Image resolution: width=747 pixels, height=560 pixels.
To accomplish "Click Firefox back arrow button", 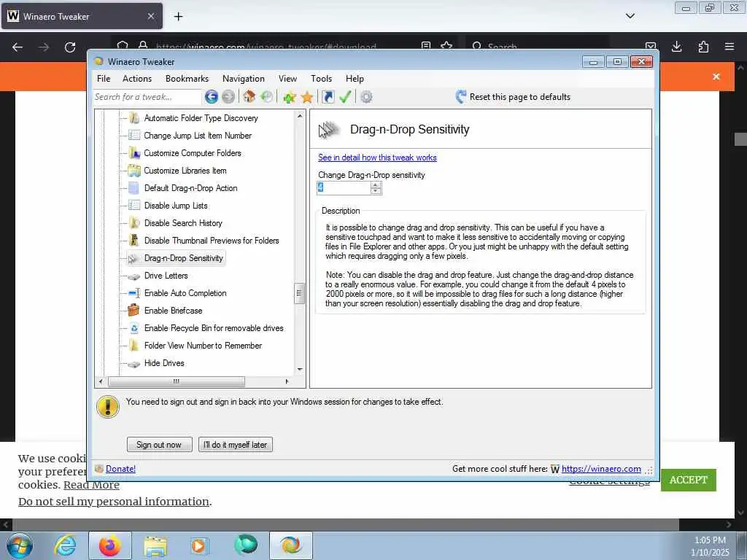I will pos(18,47).
